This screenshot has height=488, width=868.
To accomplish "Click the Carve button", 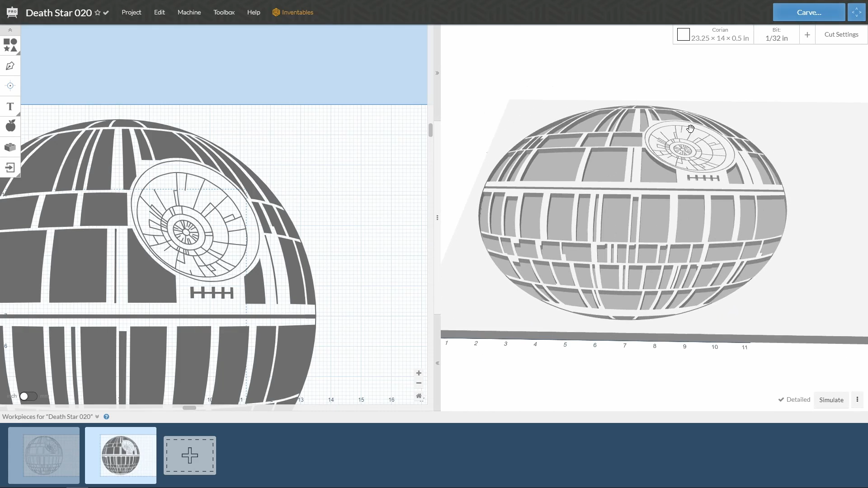I will (809, 12).
